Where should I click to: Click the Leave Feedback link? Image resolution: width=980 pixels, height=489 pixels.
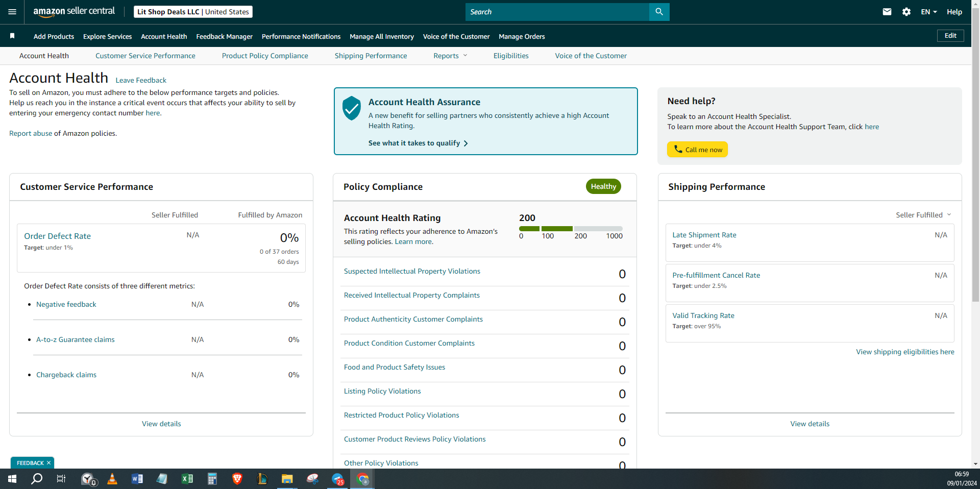[x=141, y=80]
